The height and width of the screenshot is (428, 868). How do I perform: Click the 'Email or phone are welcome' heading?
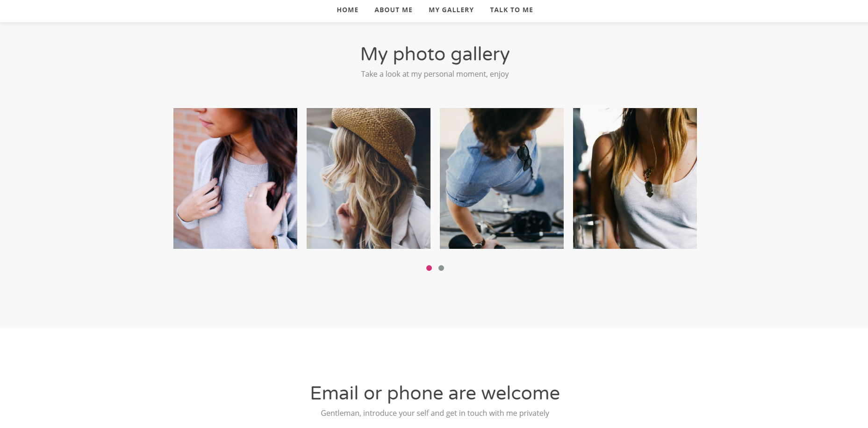click(435, 393)
